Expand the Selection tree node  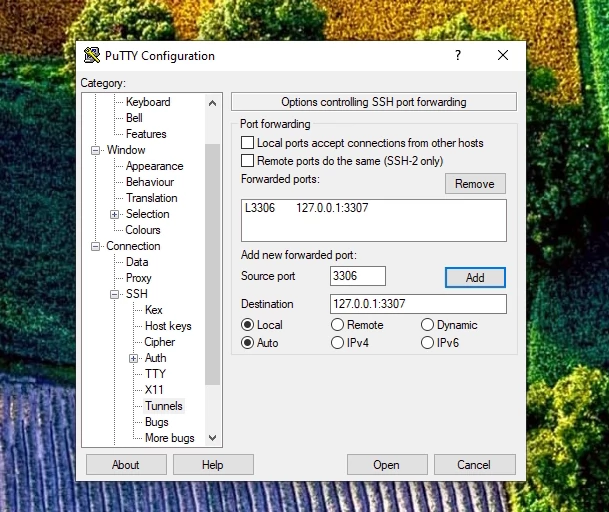pyautogui.click(x=114, y=214)
